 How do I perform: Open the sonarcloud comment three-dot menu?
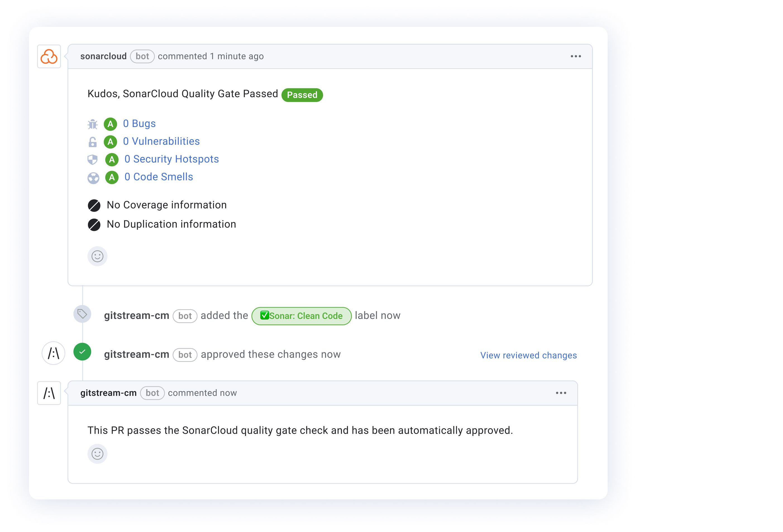tap(576, 56)
